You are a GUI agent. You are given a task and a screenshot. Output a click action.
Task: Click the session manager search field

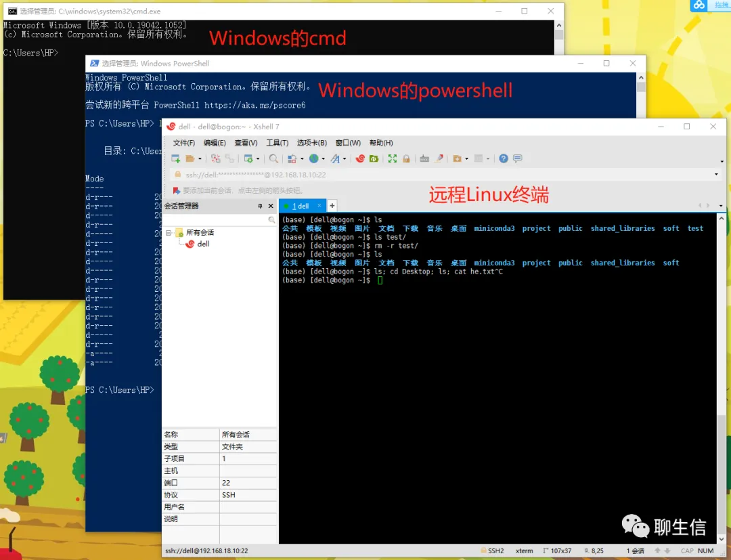pyautogui.click(x=215, y=219)
